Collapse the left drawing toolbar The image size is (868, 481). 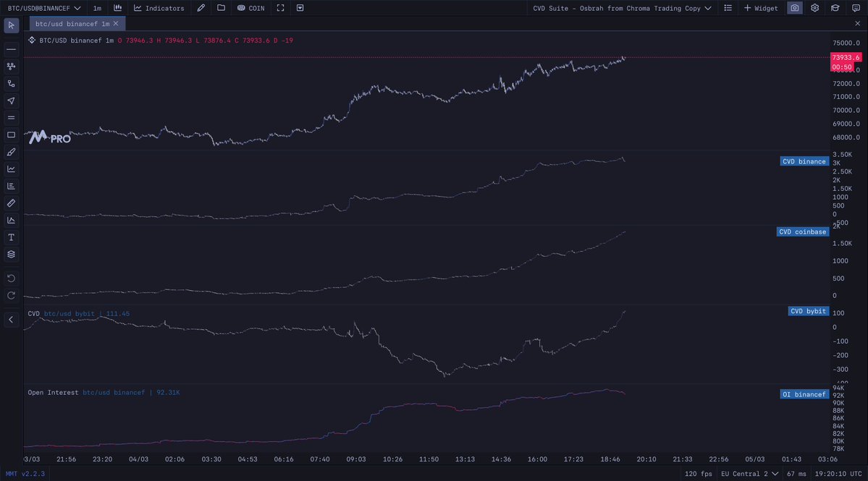11,319
